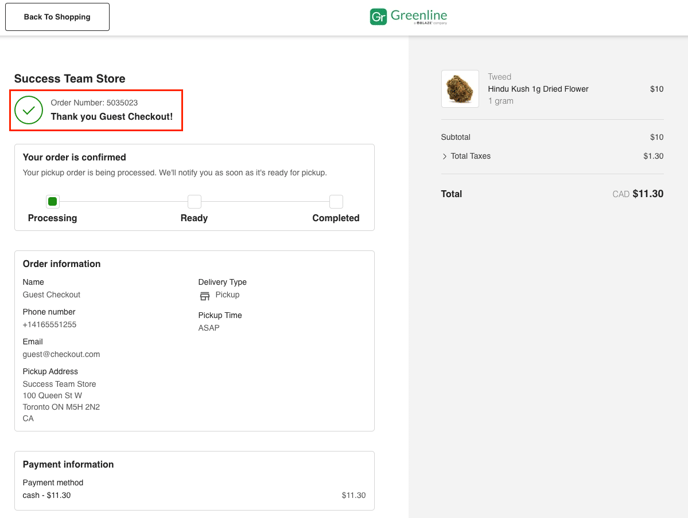Click the Hindu Kush product thumbnail
This screenshot has width=688, height=518.
(x=460, y=89)
